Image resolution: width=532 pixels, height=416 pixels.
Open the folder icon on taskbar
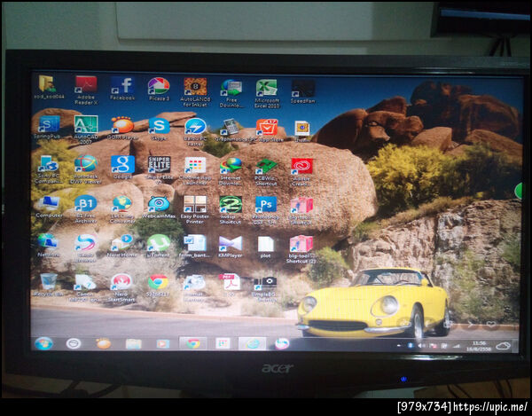point(133,344)
